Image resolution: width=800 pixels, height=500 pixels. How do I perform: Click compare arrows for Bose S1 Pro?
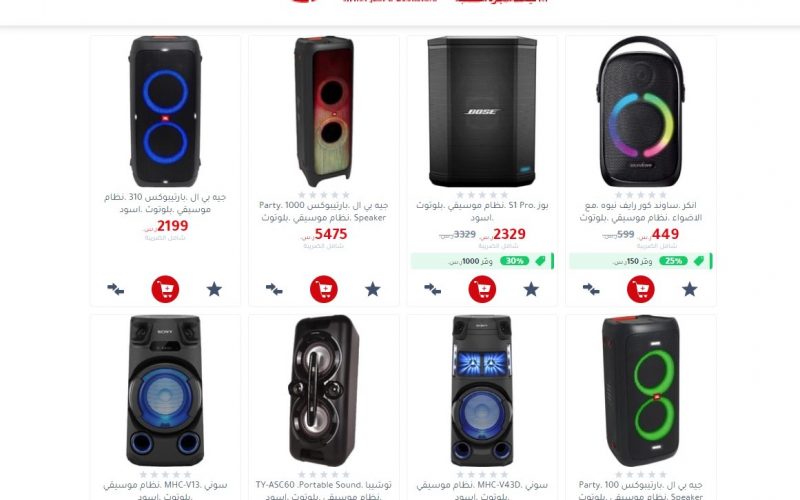tap(433, 289)
